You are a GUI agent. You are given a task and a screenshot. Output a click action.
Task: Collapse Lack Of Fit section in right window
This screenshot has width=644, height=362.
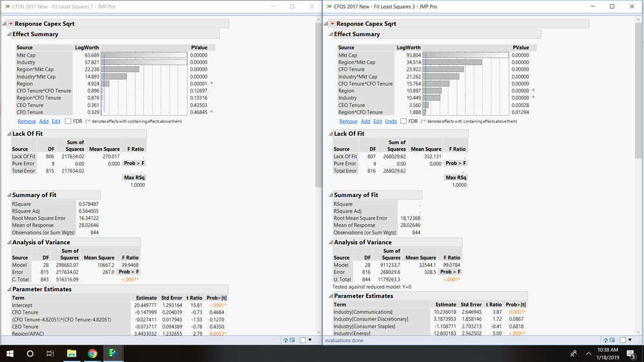tap(331, 134)
